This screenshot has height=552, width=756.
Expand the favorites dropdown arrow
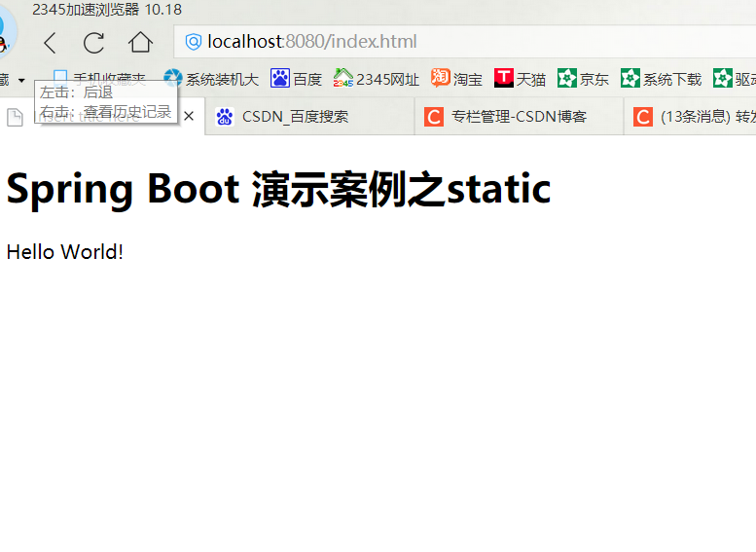coord(21,80)
